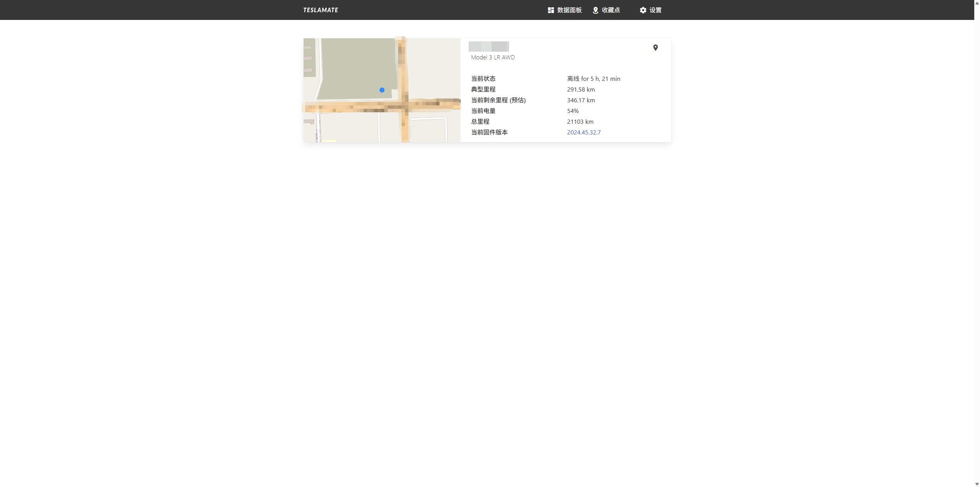
Task: Click the dashboard grid icon
Action: click(x=550, y=10)
